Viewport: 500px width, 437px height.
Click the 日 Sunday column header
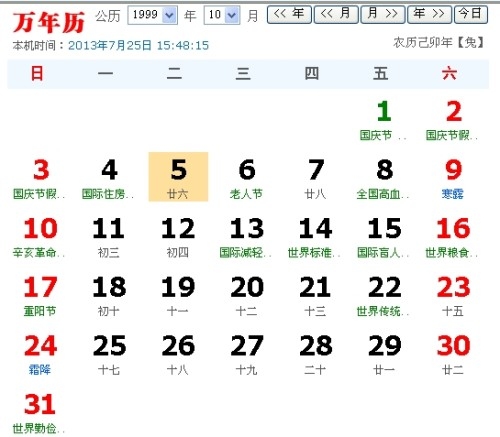[x=37, y=73]
